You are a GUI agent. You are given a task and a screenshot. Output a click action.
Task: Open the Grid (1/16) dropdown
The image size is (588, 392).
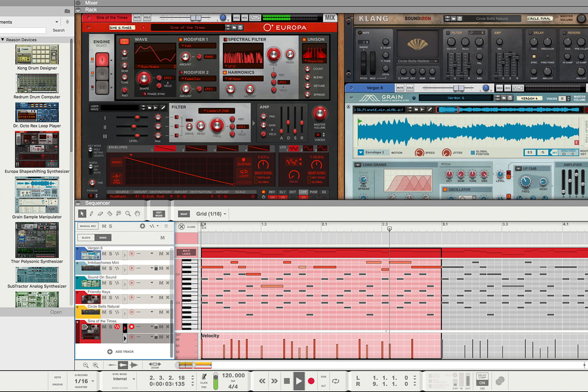pos(211,214)
